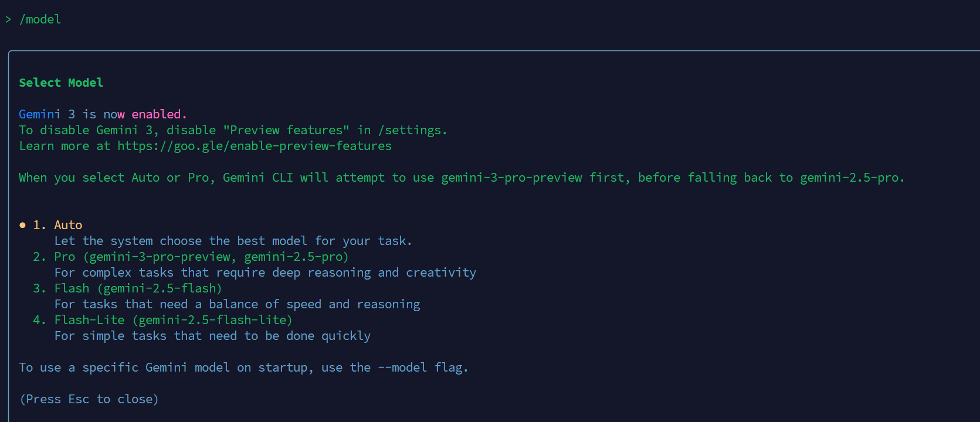Click the Press Esc to close hint
Image resolution: width=980 pixels, height=422 pixels.
[x=89, y=399]
